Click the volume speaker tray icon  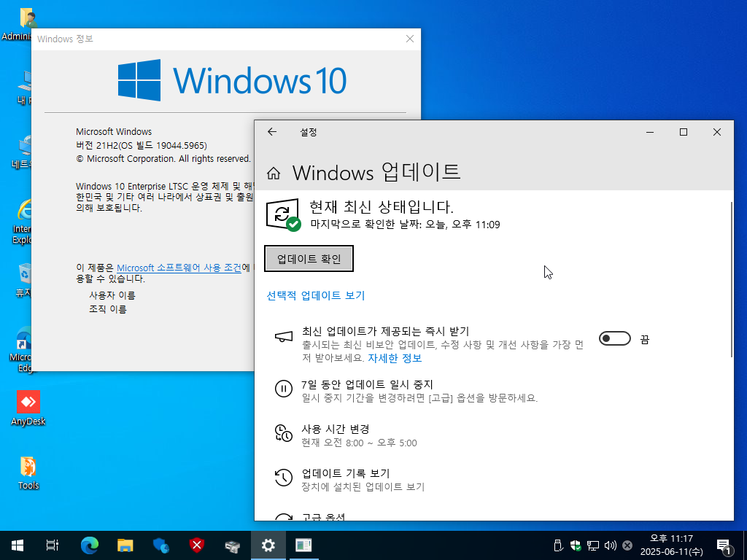coord(610,545)
